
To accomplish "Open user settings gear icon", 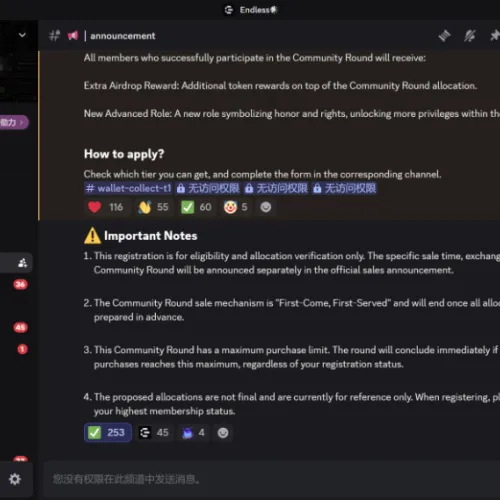I will coord(15,479).
